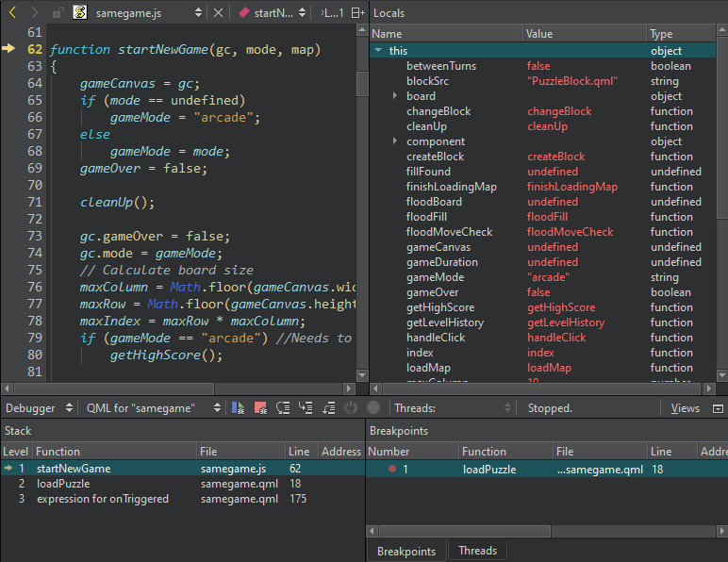Click the Step Out icon
728x562 pixels.
pyautogui.click(x=327, y=408)
